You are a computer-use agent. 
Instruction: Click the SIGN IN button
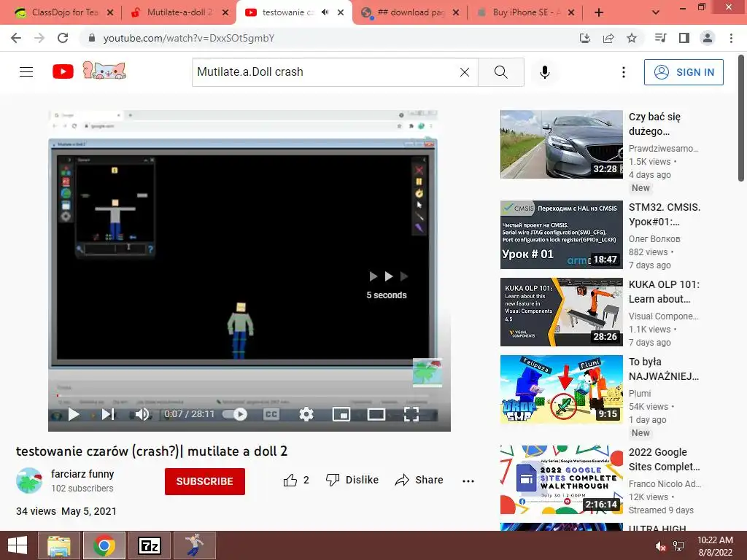coord(684,72)
